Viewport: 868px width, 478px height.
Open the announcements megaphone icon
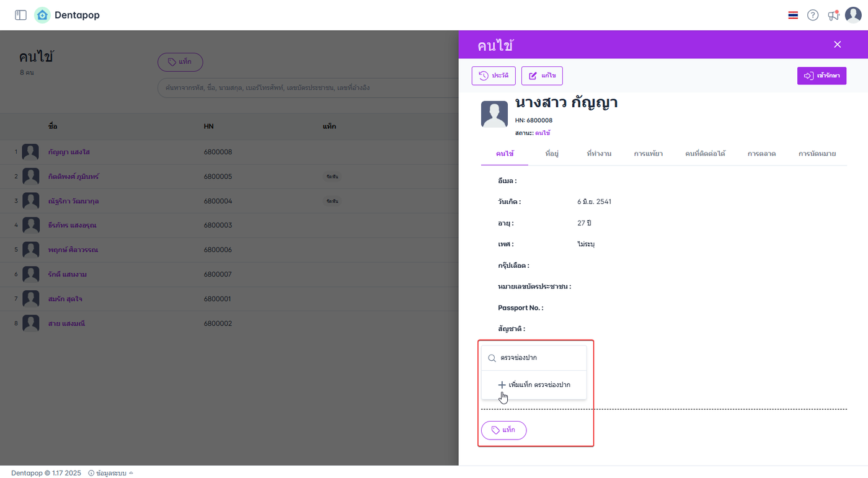click(833, 15)
